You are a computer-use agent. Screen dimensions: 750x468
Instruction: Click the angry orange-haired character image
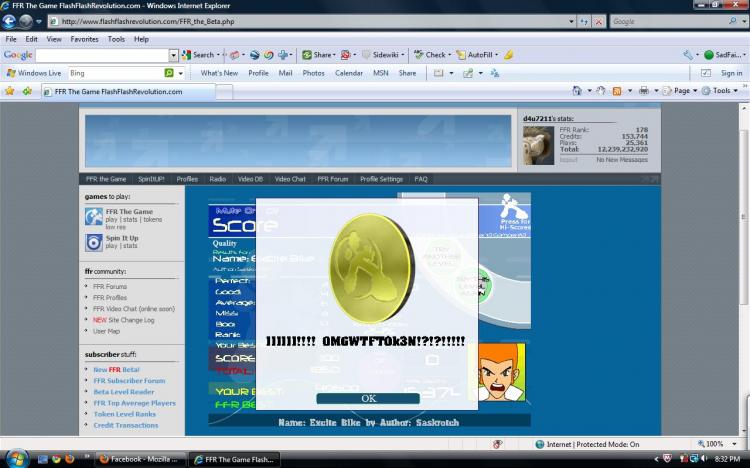click(x=501, y=372)
